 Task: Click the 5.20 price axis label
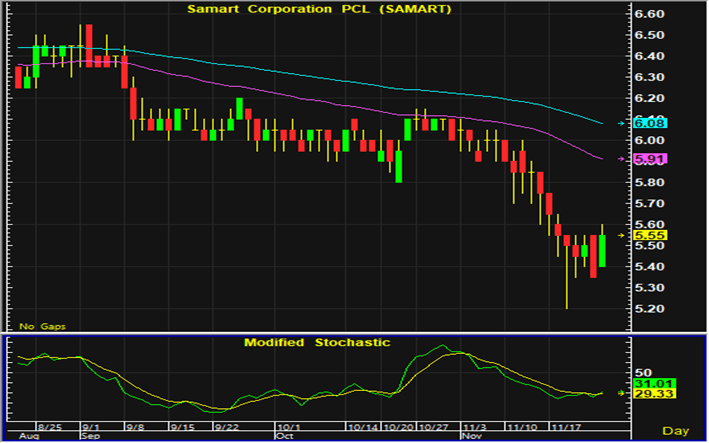(x=650, y=309)
